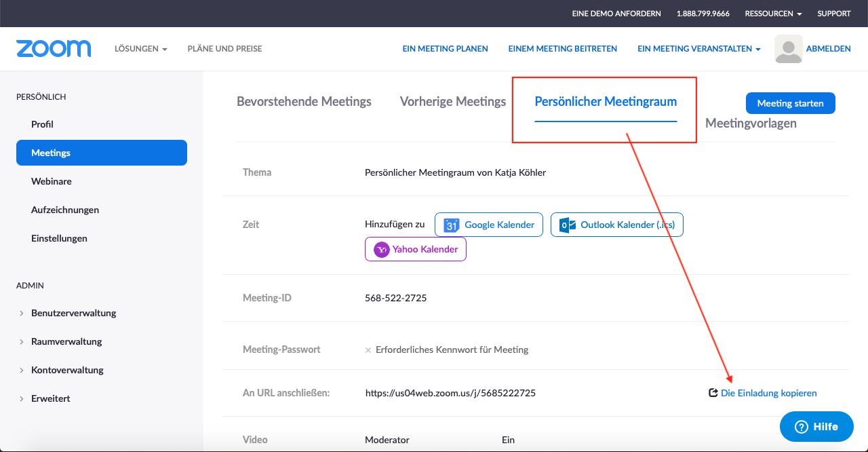Open the Hilfe help bubble

tap(816, 427)
